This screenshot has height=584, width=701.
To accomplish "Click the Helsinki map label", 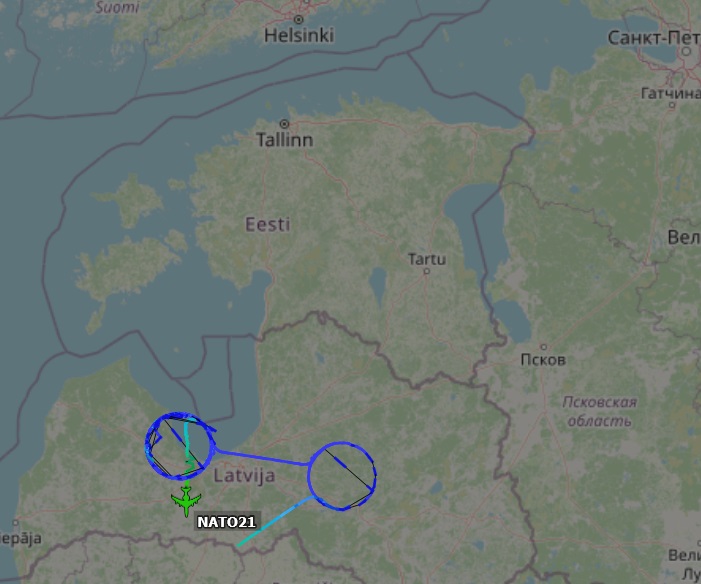I will (x=299, y=36).
